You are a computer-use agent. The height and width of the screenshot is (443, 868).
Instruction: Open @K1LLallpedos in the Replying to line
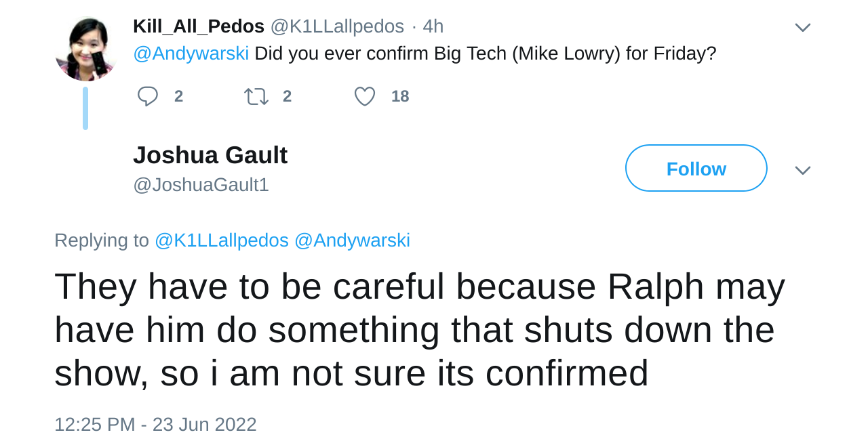[222, 240]
